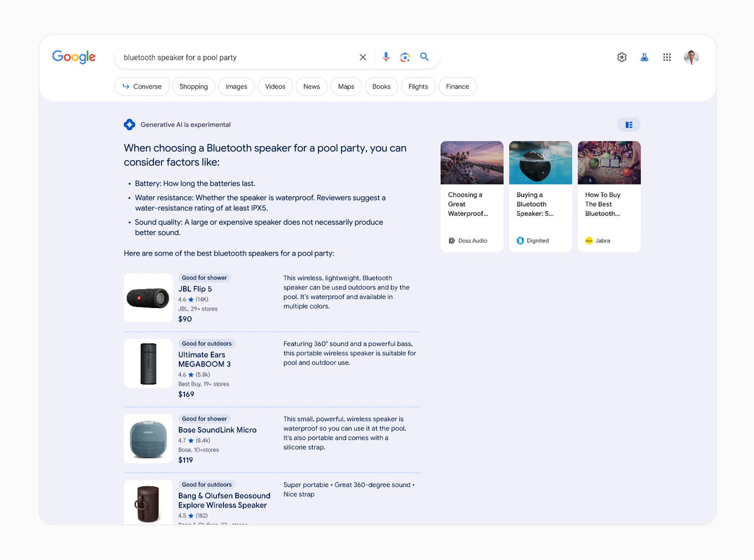Click the Doss Audio source icon
Screen dimensions: 754x560
coord(452,241)
